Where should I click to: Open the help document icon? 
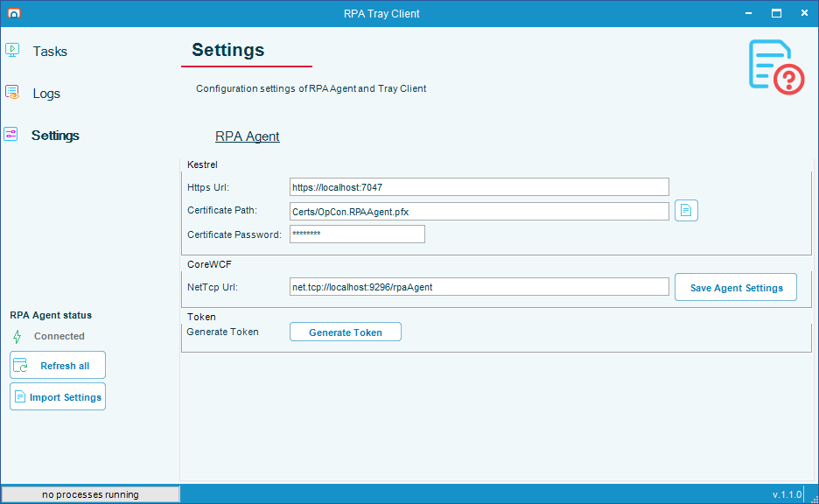click(x=776, y=66)
